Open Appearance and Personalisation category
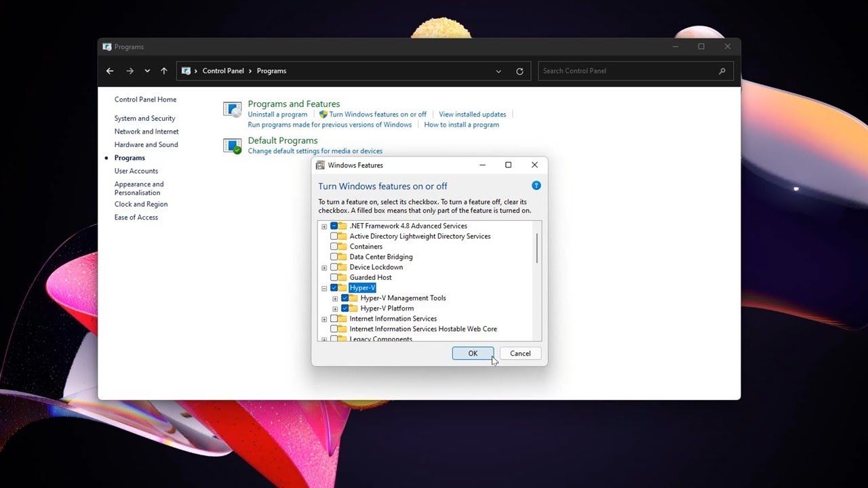The width and height of the screenshot is (868, 488). pos(139,188)
